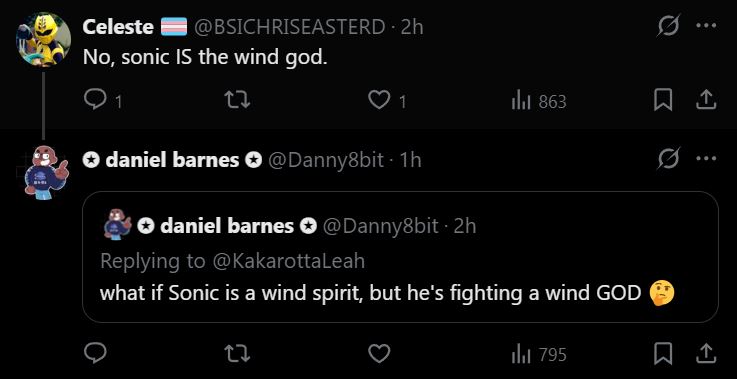Reply to daniel barnes' tweet
The image size is (737, 379).
point(95,354)
